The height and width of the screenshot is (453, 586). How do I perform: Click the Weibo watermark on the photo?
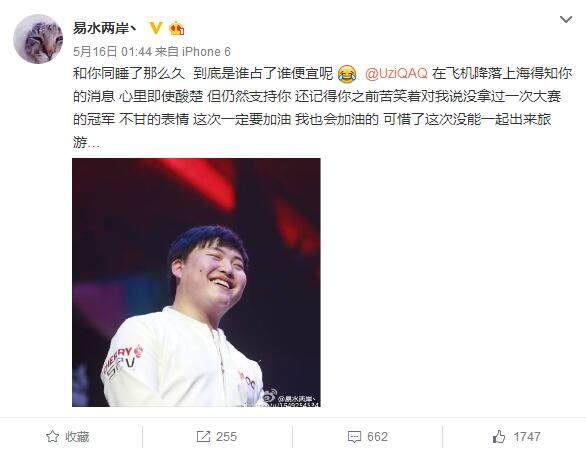[291, 399]
